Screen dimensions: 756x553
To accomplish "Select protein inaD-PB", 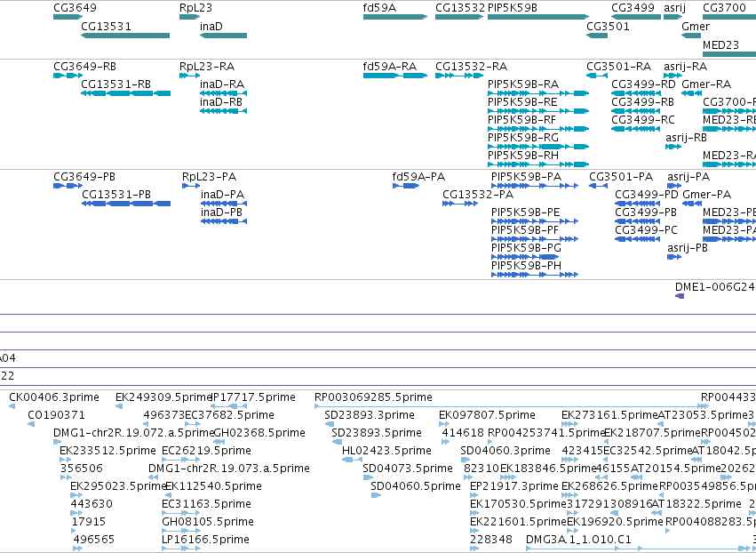I will pyautogui.click(x=222, y=212).
